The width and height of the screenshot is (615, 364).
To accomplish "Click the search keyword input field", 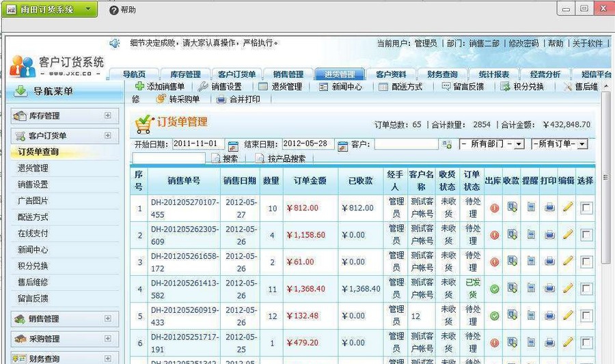I will pos(169,158).
